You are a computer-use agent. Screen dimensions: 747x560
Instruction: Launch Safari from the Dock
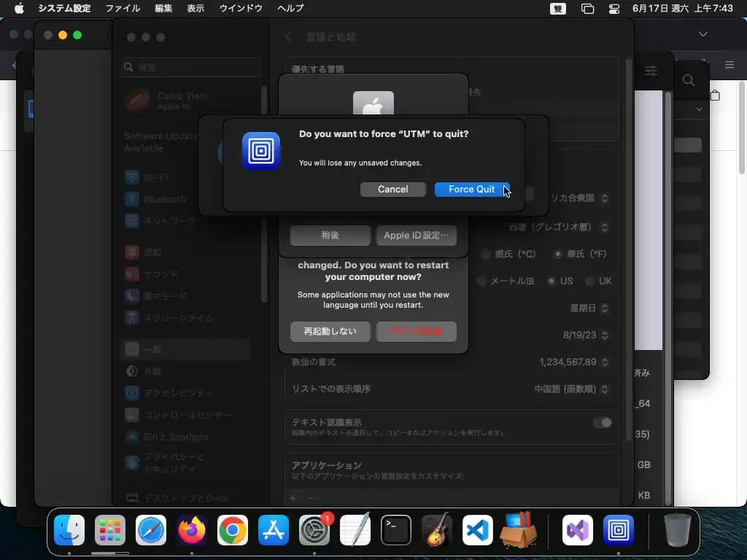click(151, 530)
